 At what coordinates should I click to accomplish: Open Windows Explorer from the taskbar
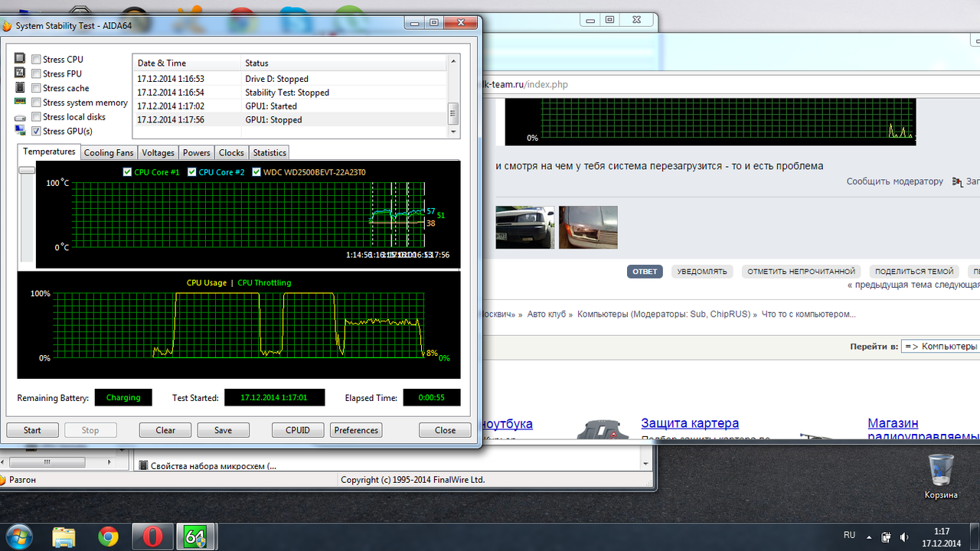pos(64,537)
